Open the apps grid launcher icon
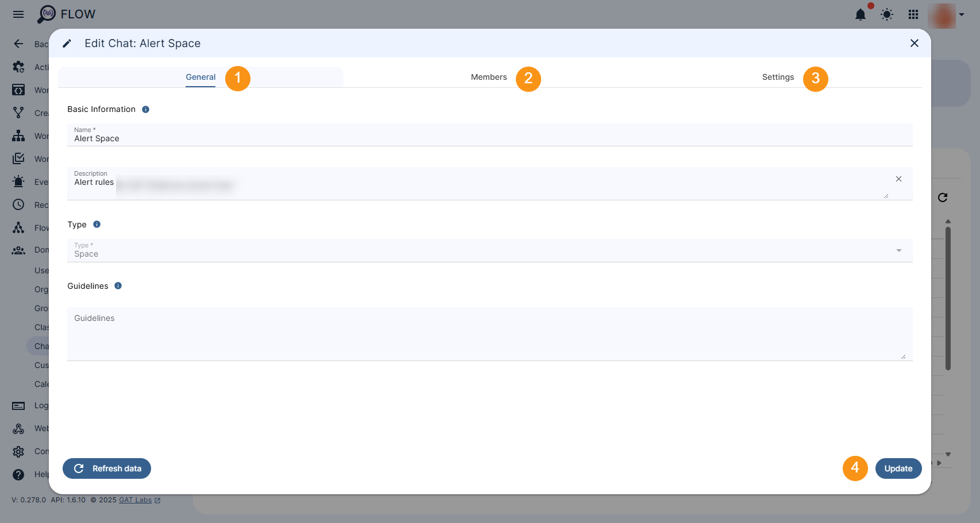 point(913,14)
